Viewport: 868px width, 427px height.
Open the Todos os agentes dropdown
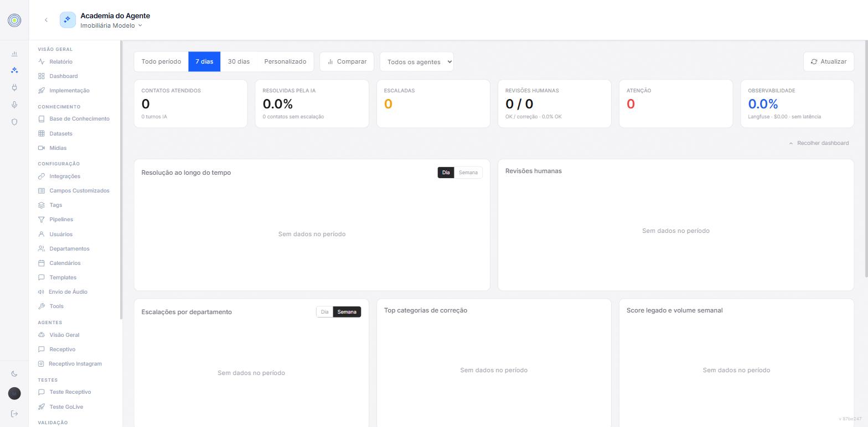[416, 61]
